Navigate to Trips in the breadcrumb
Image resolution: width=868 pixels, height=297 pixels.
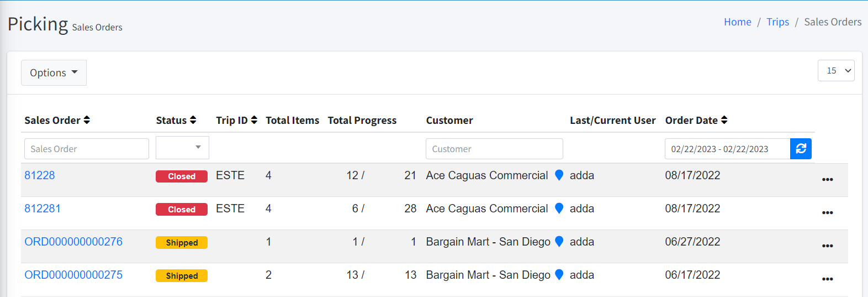click(777, 22)
